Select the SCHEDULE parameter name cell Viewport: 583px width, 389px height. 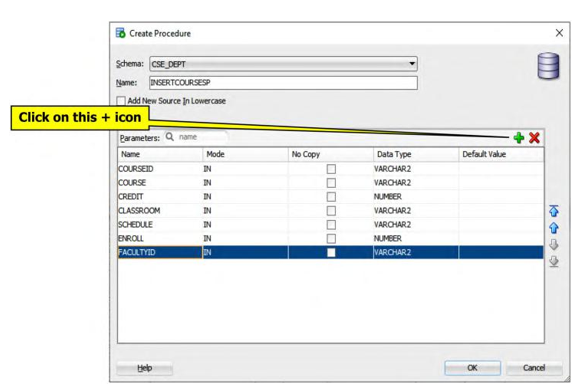coord(160,225)
